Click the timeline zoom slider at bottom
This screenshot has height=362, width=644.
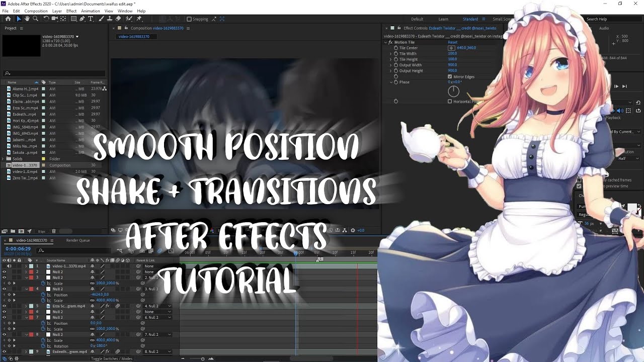[203, 358]
